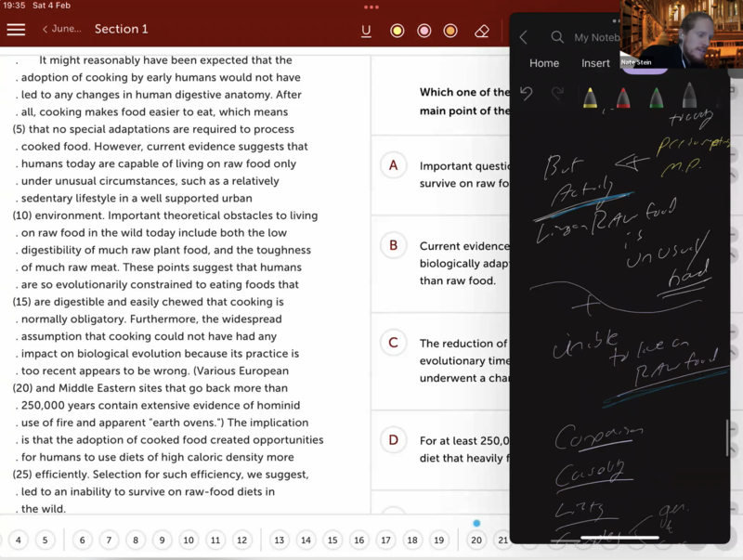Choose the orange highlighter
Screen dimensions: 743x560
pyautogui.click(x=450, y=31)
